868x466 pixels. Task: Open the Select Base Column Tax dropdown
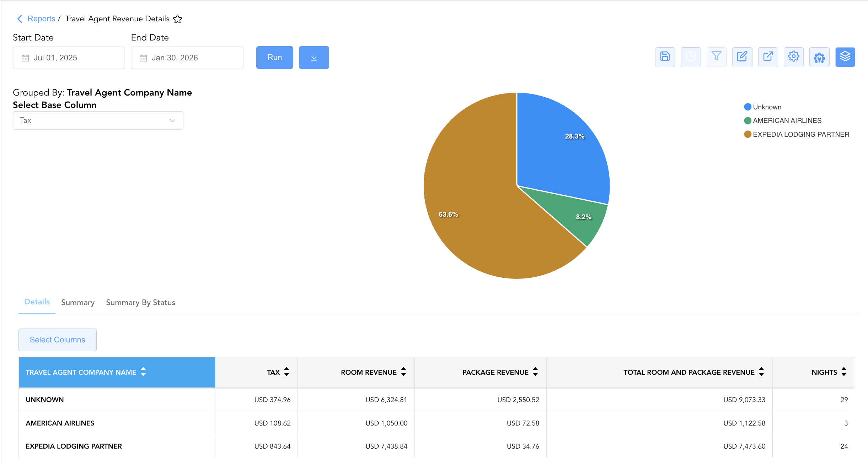tap(98, 120)
